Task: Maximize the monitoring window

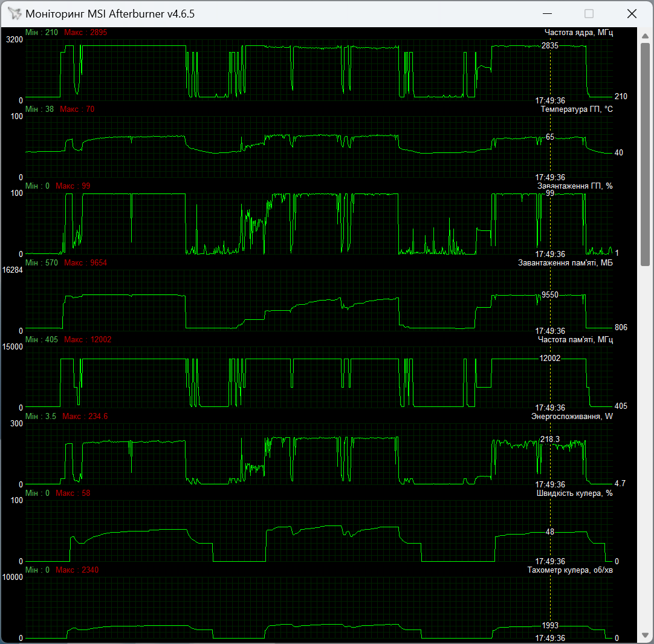Action: click(589, 14)
